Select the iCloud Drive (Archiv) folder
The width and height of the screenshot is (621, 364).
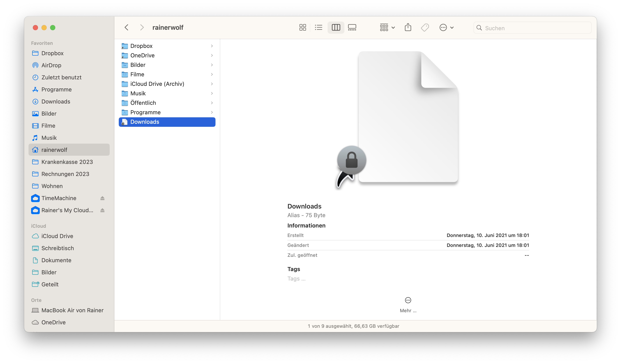click(157, 84)
